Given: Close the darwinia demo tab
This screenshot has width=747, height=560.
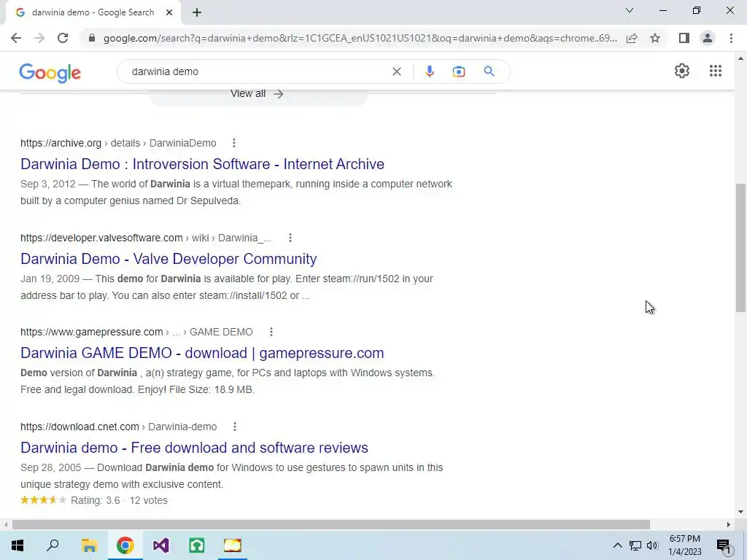Looking at the screenshot, I should pos(169,12).
